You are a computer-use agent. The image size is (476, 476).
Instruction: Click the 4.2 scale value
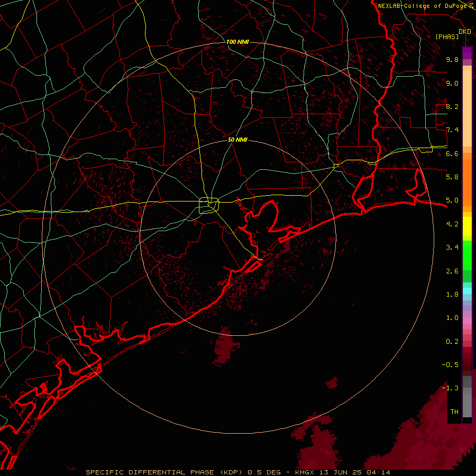(452, 224)
